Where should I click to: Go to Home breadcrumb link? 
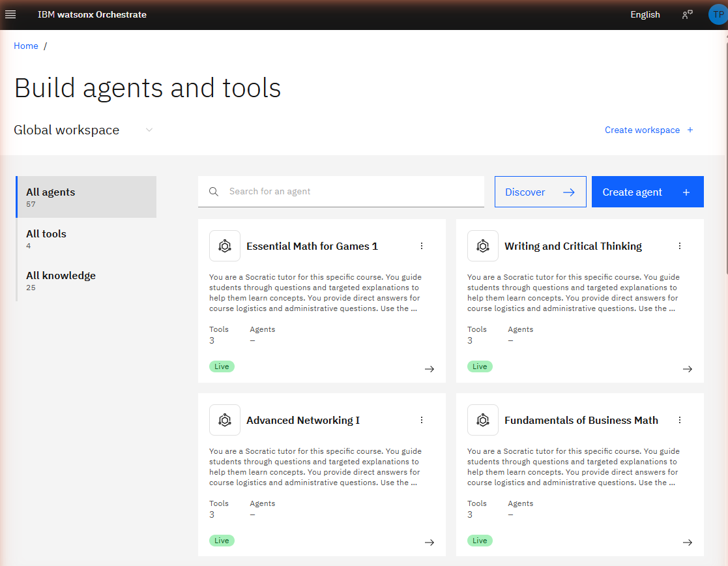coord(26,46)
